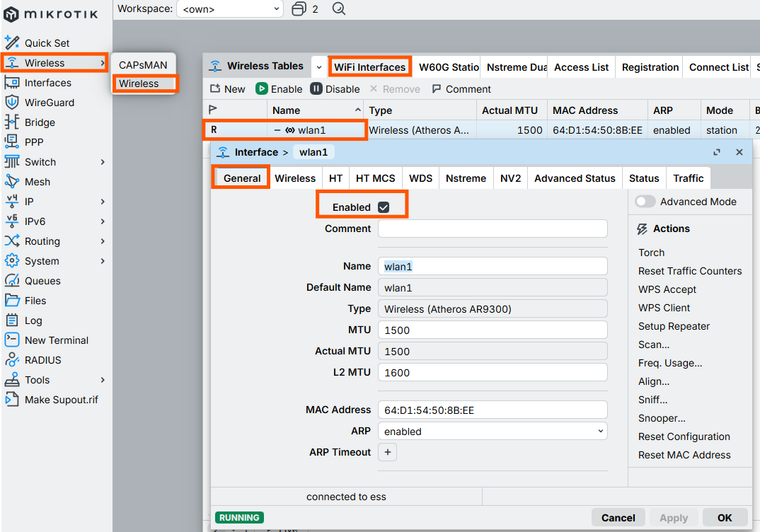Expand the Wireless Tables dropdown arrow
The image size is (760, 532).
[x=319, y=67]
